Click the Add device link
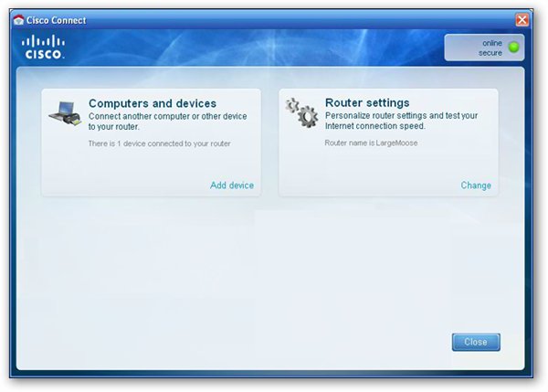The width and height of the screenshot is (548, 392). click(x=232, y=185)
